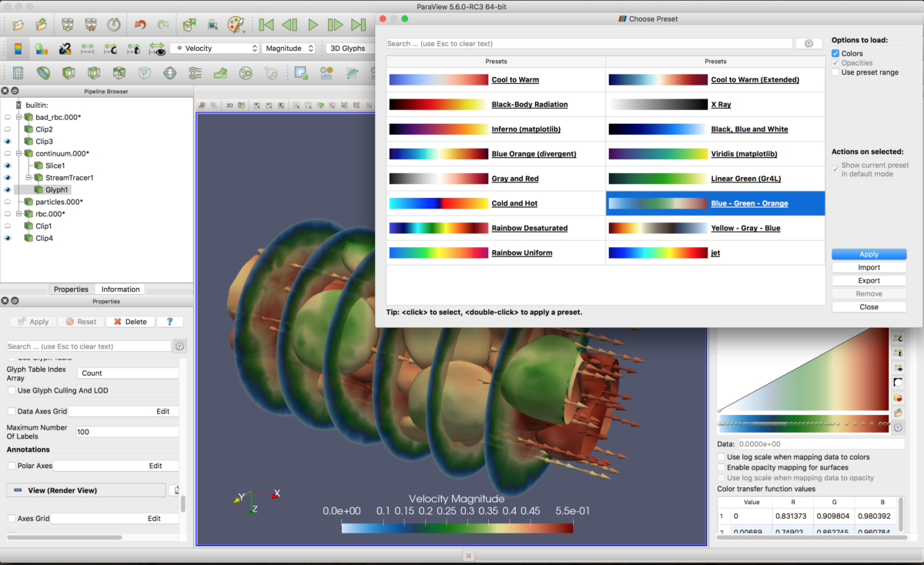This screenshot has width=924, height=565.
Task: Open the Velocity array dropdown
Action: 216,48
